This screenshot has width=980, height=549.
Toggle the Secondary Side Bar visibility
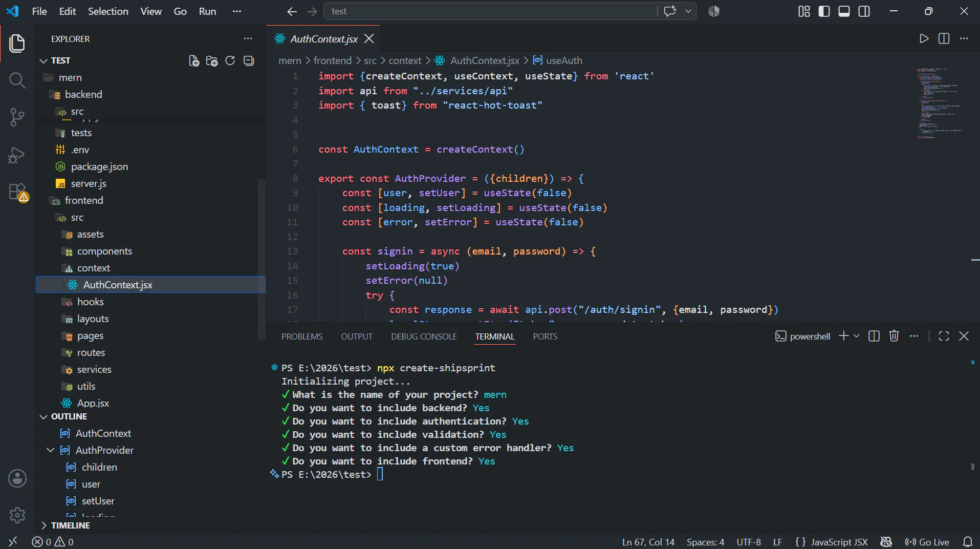[x=864, y=11]
